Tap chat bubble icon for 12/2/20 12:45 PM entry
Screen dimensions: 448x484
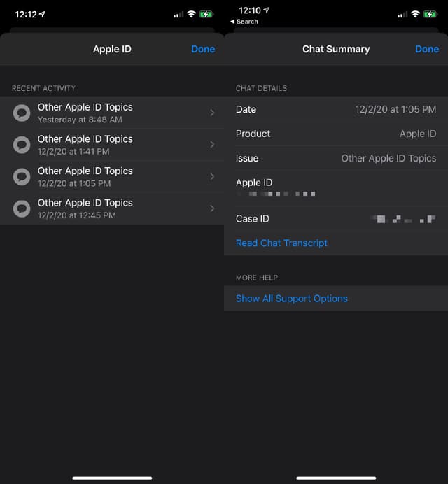point(22,208)
